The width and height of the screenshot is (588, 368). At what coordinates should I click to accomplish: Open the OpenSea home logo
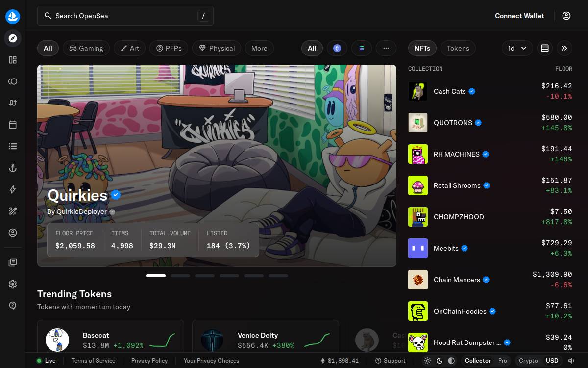(13, 16)
